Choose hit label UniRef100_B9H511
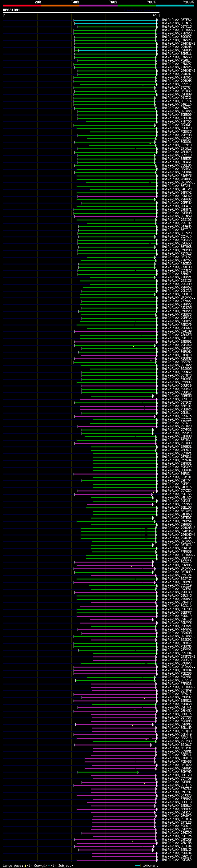The height and width of the screenshot is (868, 197). pyautogui.click(x=177, y=54)
